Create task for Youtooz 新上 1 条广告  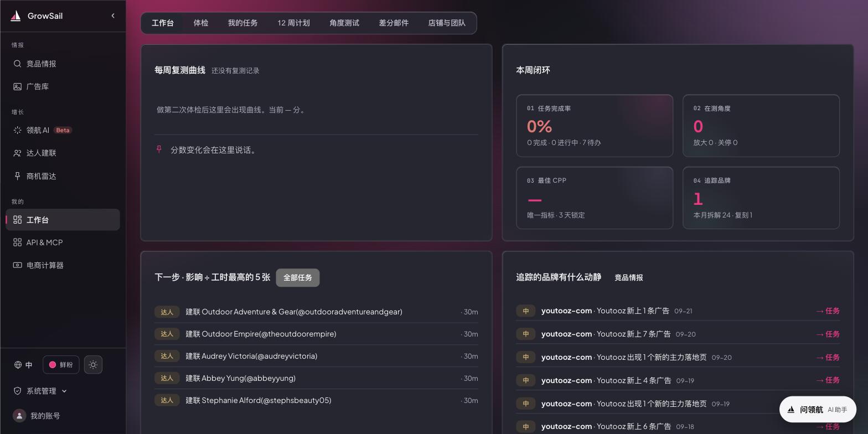pos(828,311)
